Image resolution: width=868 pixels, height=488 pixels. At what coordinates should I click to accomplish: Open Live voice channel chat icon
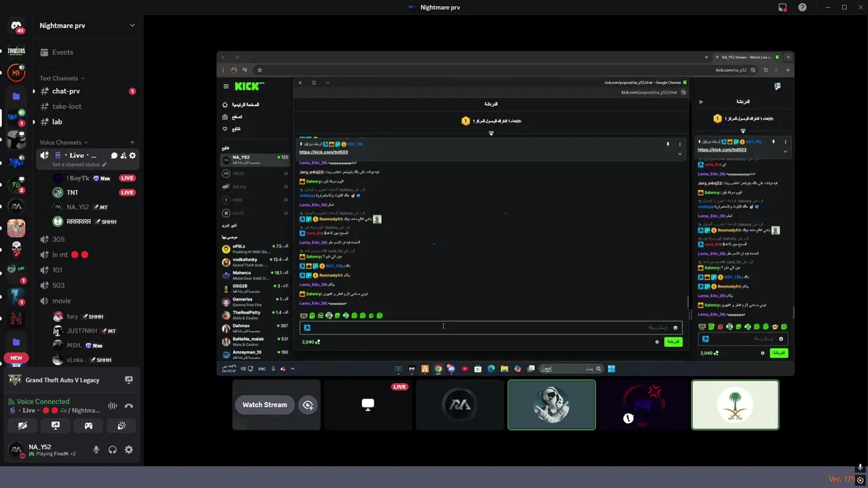[x=114, y=156]
